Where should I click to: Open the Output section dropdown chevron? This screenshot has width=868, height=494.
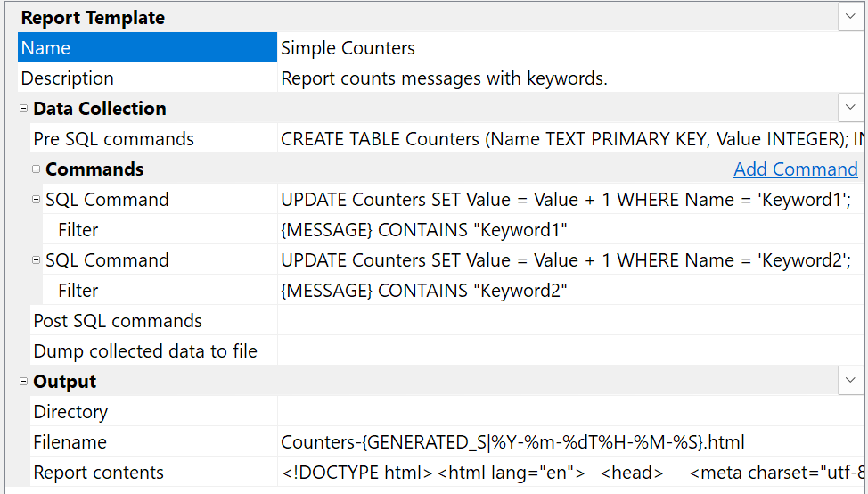click(x=850, y=381)
